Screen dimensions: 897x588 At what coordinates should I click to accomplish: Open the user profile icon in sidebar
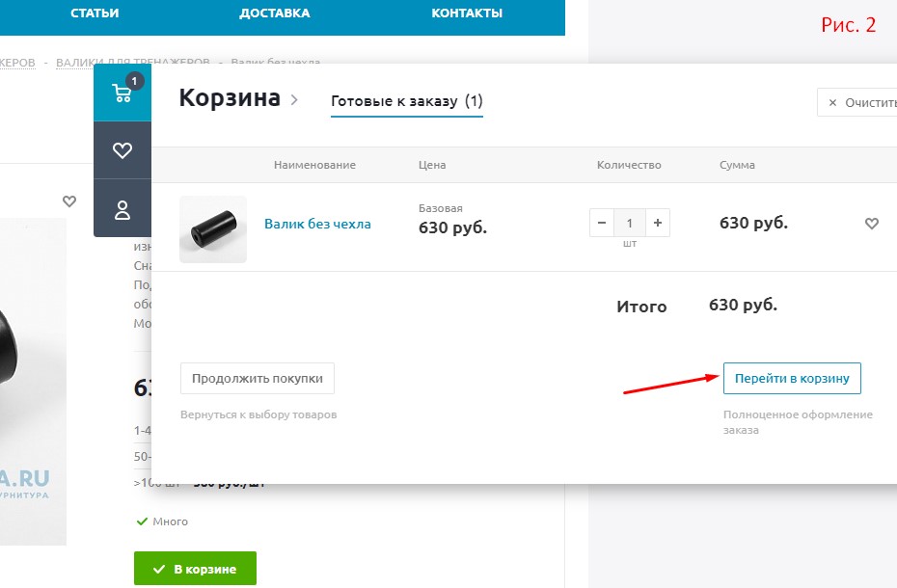pos(122,209)
